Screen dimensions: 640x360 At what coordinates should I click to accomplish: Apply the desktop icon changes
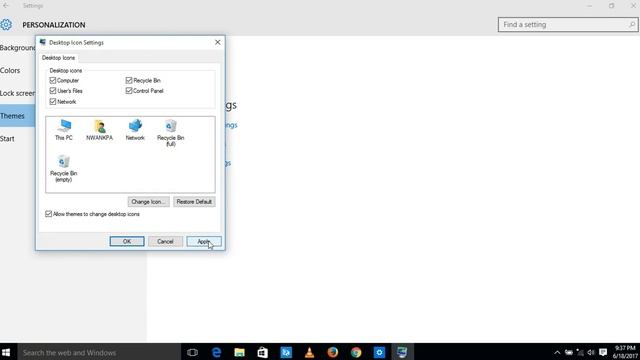(204, 241)
